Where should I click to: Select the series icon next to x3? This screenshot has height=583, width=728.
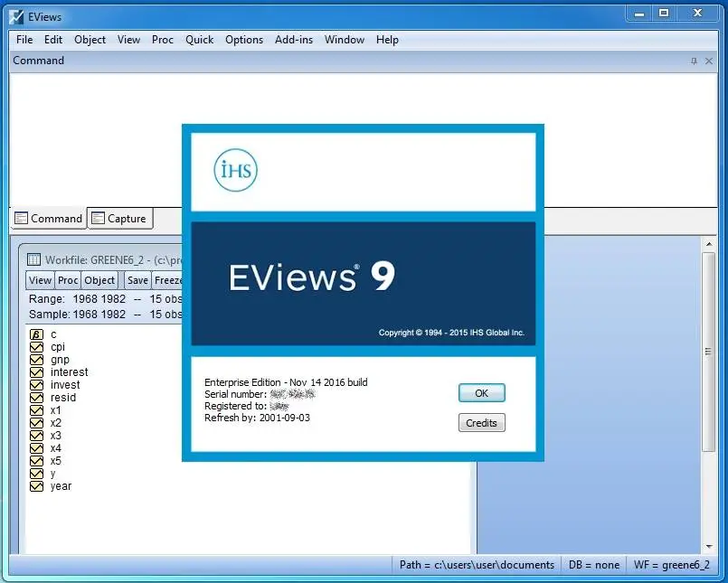coord(36,436)
